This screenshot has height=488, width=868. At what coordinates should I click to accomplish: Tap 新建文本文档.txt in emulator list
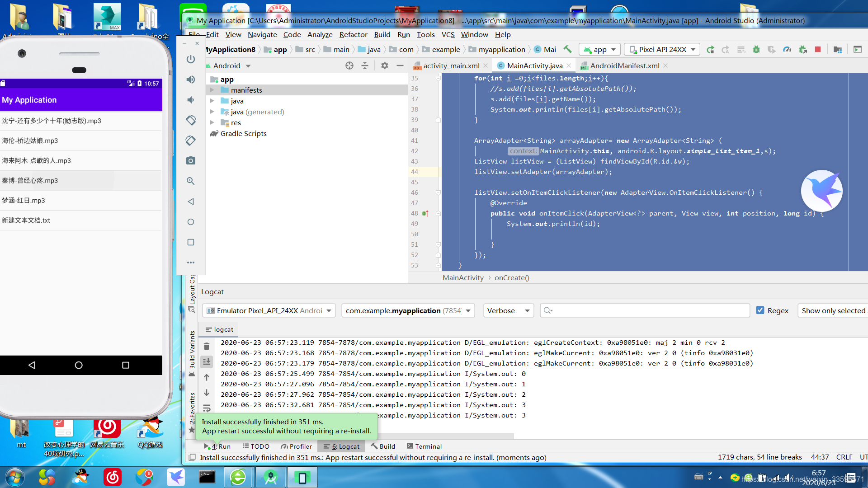coord(80,220)
